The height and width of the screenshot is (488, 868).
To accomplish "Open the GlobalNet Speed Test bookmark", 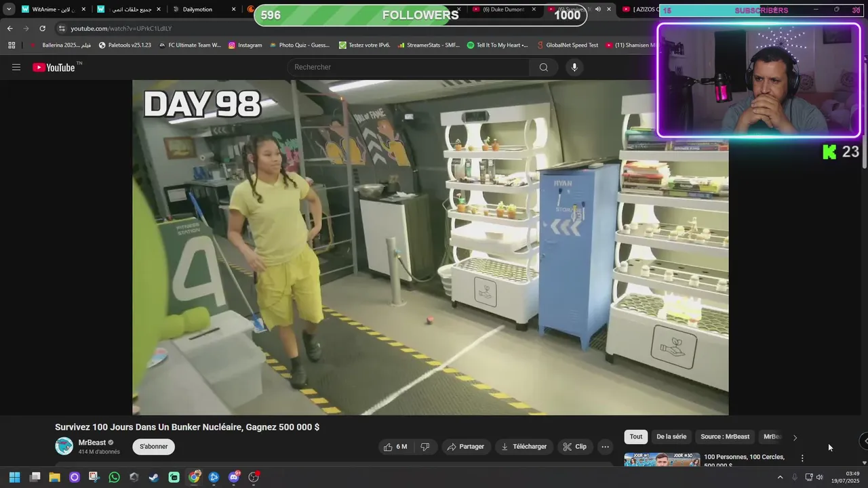I will tap(567, 45).
